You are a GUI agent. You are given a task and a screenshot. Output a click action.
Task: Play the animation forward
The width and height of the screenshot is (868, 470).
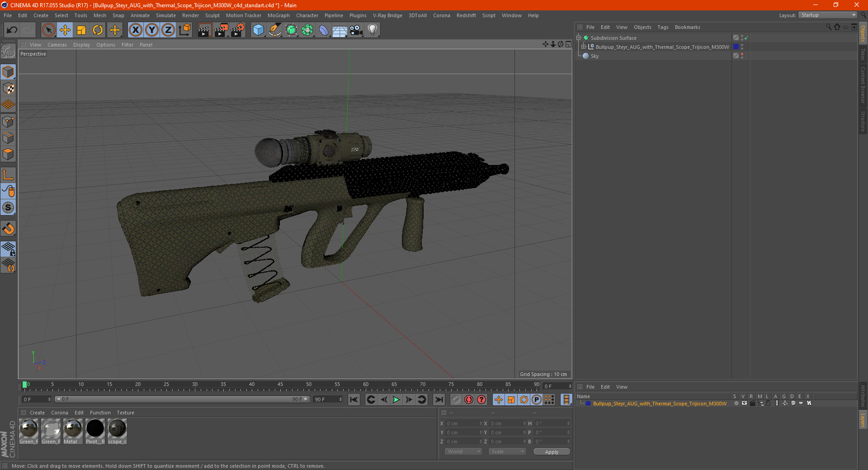(x=396, y=399)
